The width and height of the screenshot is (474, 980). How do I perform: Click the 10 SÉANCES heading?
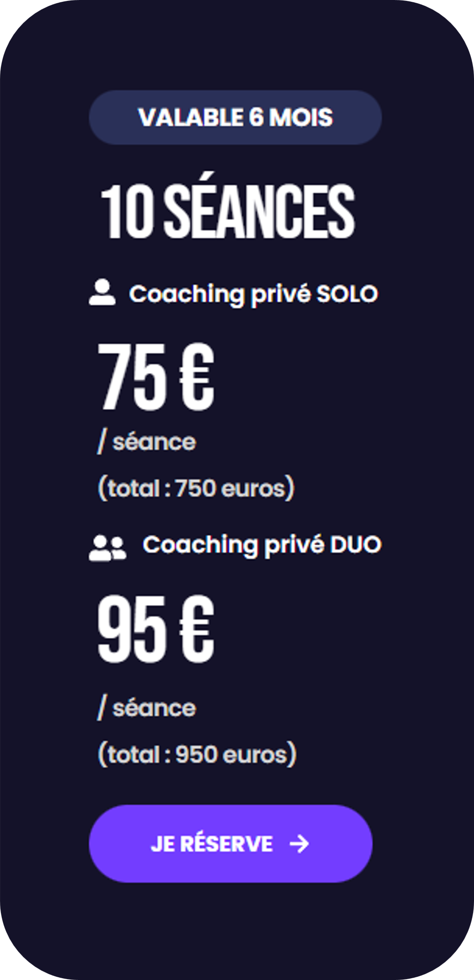pos(227,211)
